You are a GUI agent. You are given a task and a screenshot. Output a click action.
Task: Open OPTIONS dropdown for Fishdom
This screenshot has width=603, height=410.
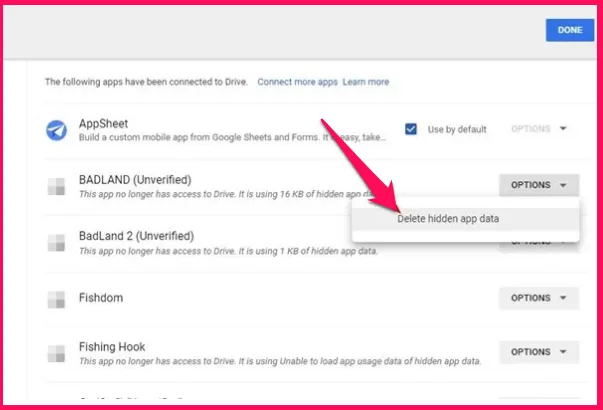(539, 298)
